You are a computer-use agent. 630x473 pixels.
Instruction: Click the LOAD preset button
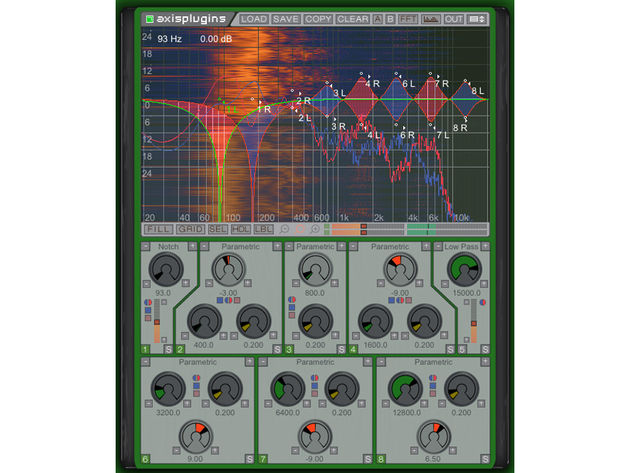pos(254,19)
